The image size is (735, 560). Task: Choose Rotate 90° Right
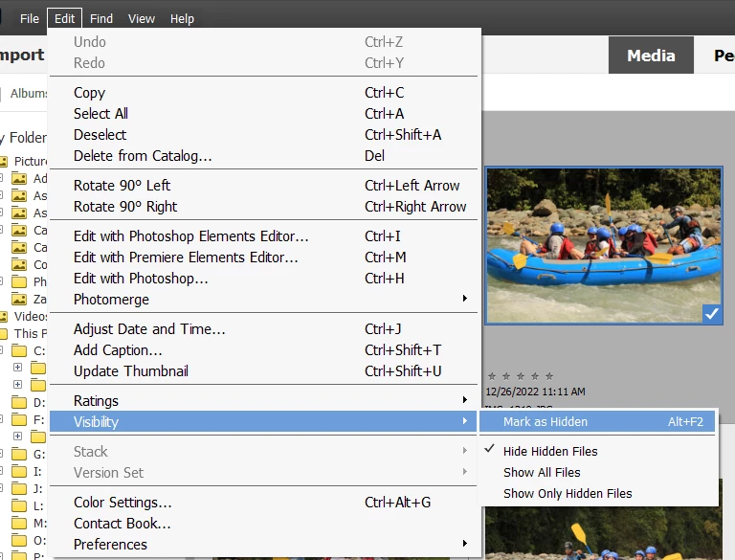point(265,207)
